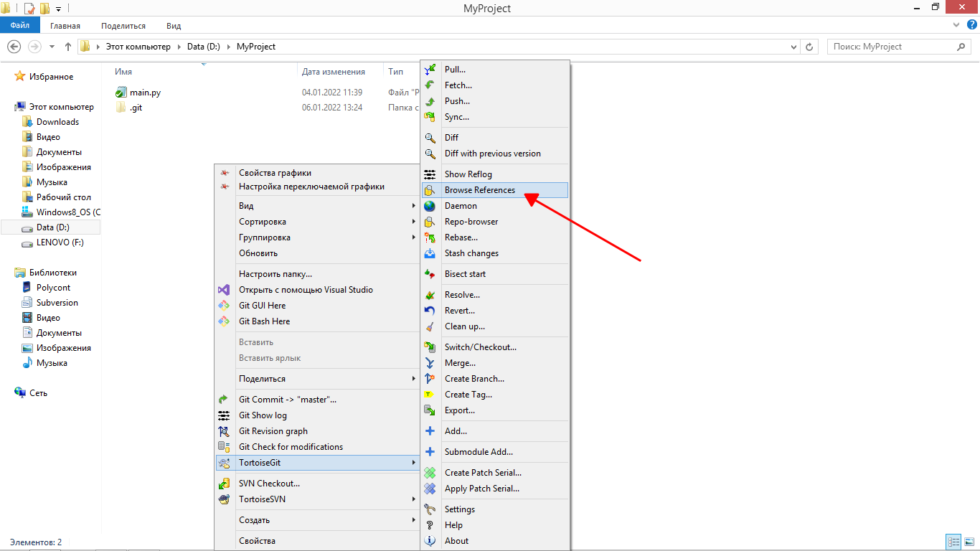Click the MyProject search field

899,47
